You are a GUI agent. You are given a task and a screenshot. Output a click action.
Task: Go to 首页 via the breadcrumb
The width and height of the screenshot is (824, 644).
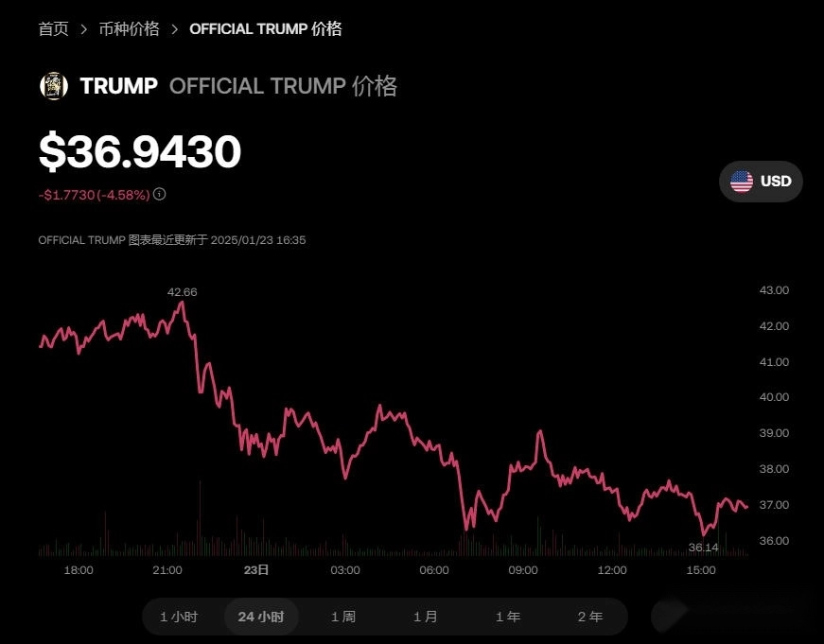[53, 29]
